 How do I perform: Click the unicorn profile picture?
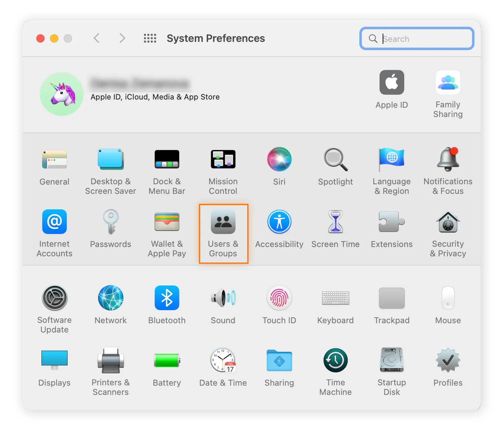point(62,94)
